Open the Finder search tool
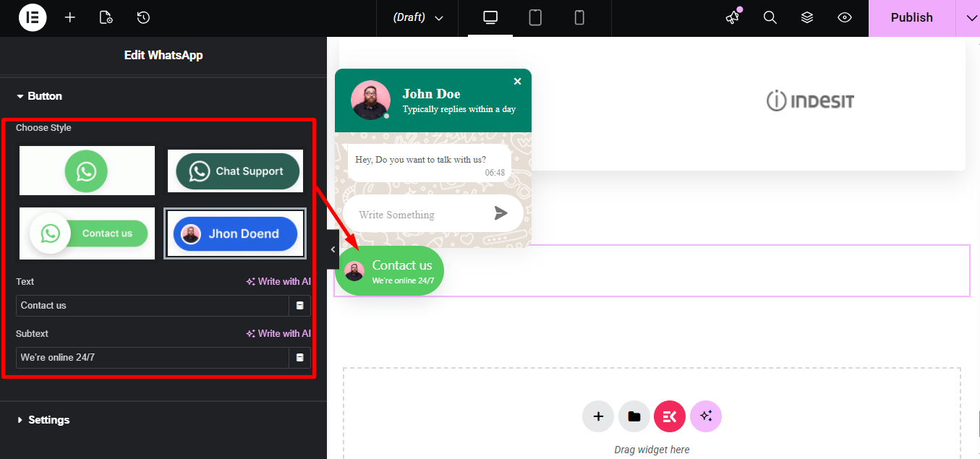This screenshot has width=980, height=459. click(770, 17)
